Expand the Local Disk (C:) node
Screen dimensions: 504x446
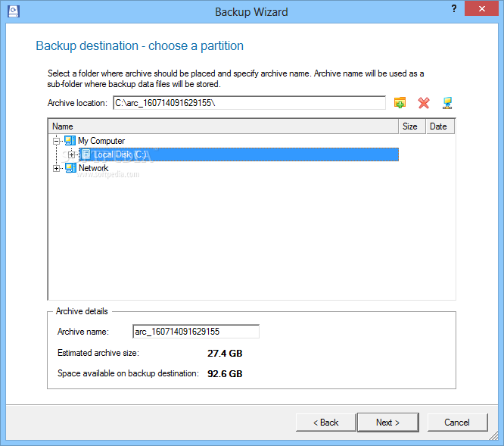72,154
